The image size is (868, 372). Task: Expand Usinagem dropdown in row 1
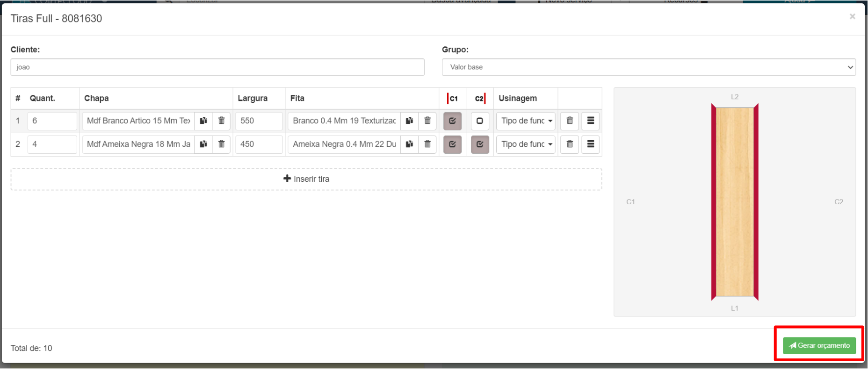pyautogui.click(x=526, y=121)
